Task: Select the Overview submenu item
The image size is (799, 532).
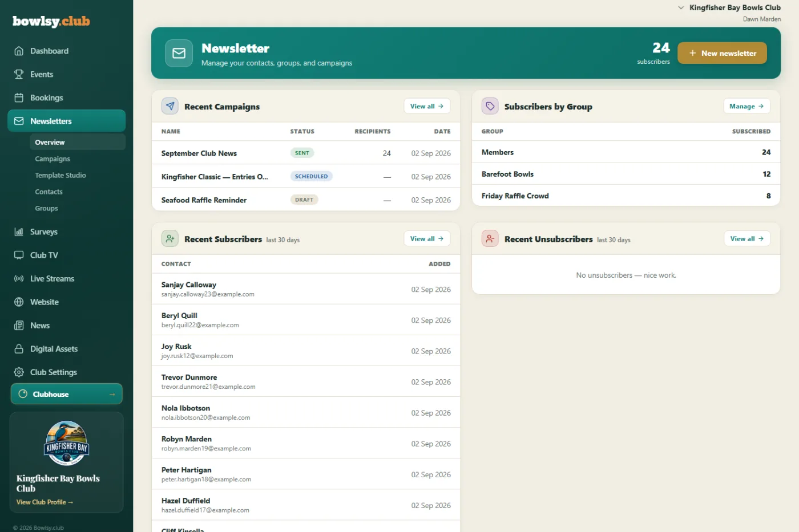Action: (77, 142)
